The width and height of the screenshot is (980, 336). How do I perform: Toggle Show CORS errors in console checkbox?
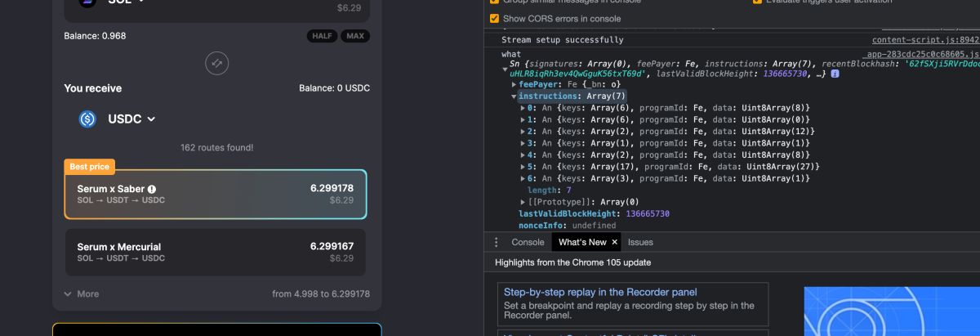point(494,18)
